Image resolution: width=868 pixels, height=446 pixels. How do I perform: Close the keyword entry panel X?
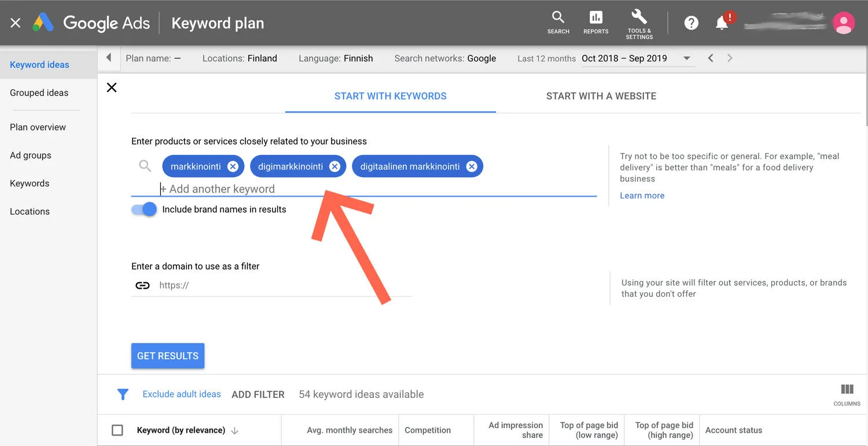tap(112, 87)
